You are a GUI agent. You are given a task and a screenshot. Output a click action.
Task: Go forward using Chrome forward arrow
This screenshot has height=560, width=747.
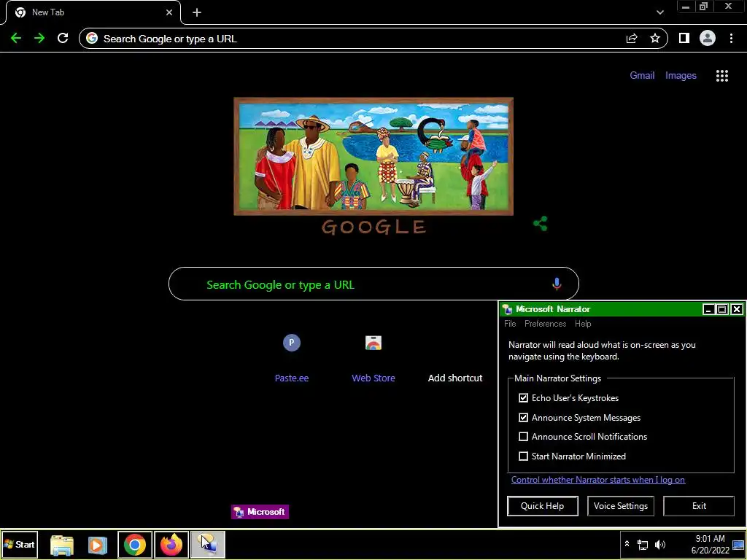click(39, 39)
